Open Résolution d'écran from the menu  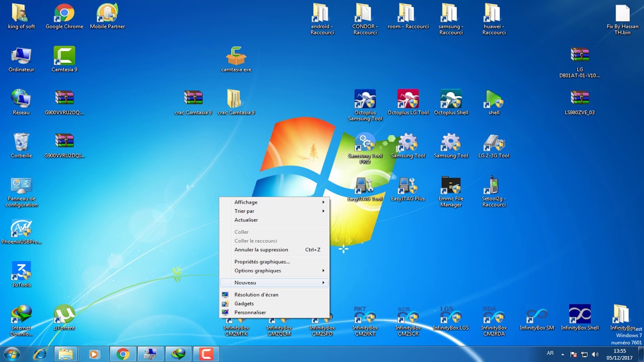coord(275,295)
